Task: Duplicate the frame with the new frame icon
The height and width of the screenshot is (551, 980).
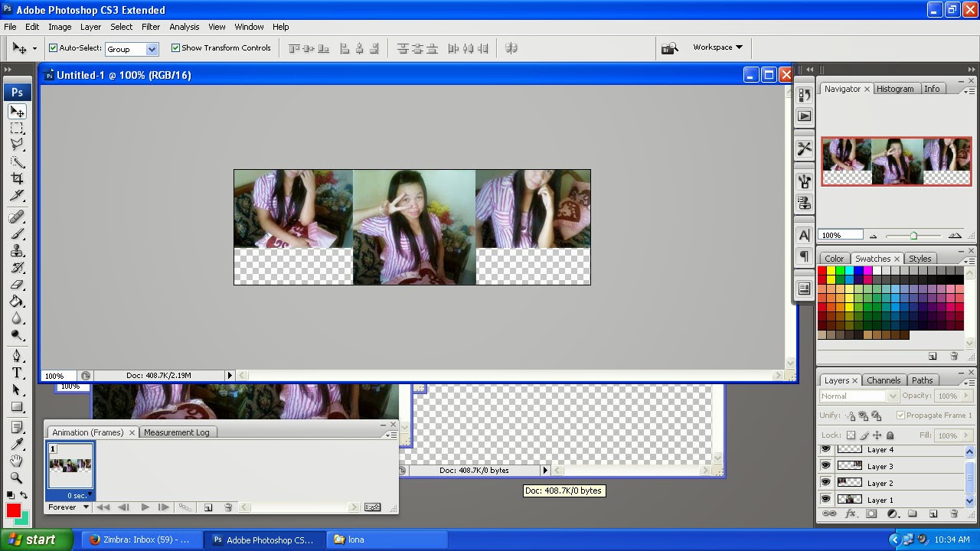Action: tap(207, 506)
